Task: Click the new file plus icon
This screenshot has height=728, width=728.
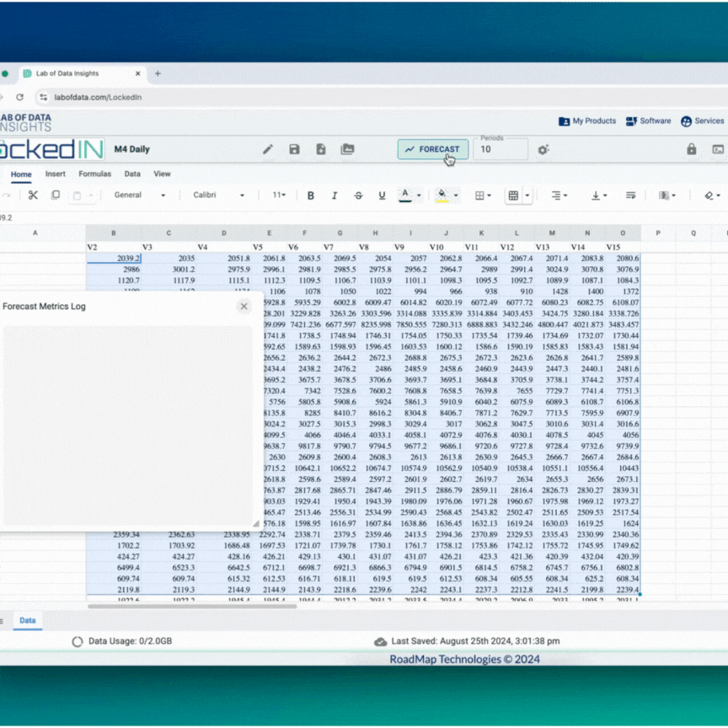Action: pos(321,149)
